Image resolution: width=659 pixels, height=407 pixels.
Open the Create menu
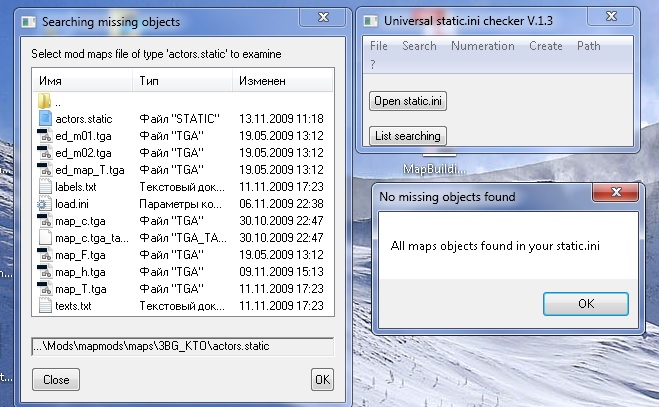(x=546, y=46)
